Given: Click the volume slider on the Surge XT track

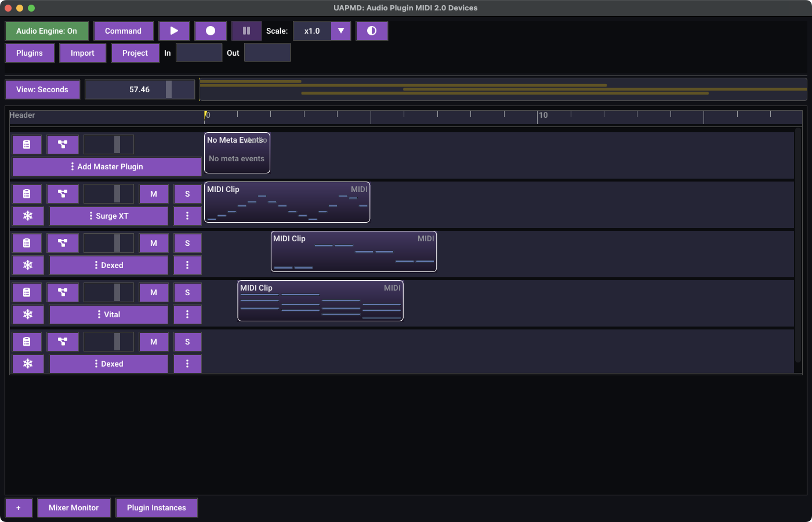Looking at the screenshot, I should [x=108, y=194].
